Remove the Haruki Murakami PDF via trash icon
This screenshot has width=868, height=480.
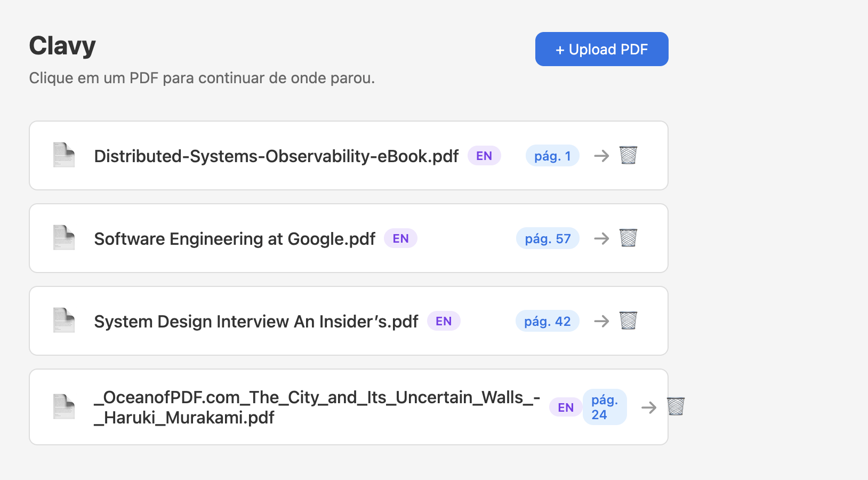[x=676, y=406]
